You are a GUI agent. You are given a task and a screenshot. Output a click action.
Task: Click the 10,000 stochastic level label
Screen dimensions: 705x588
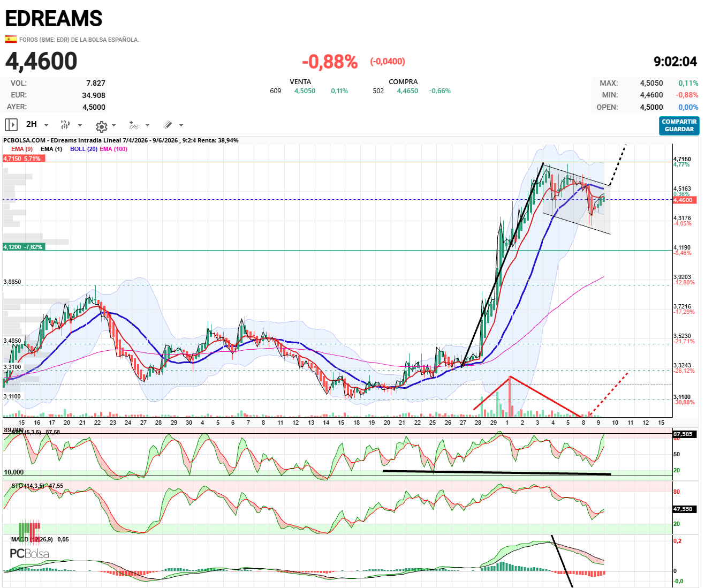tap(14, 472)
